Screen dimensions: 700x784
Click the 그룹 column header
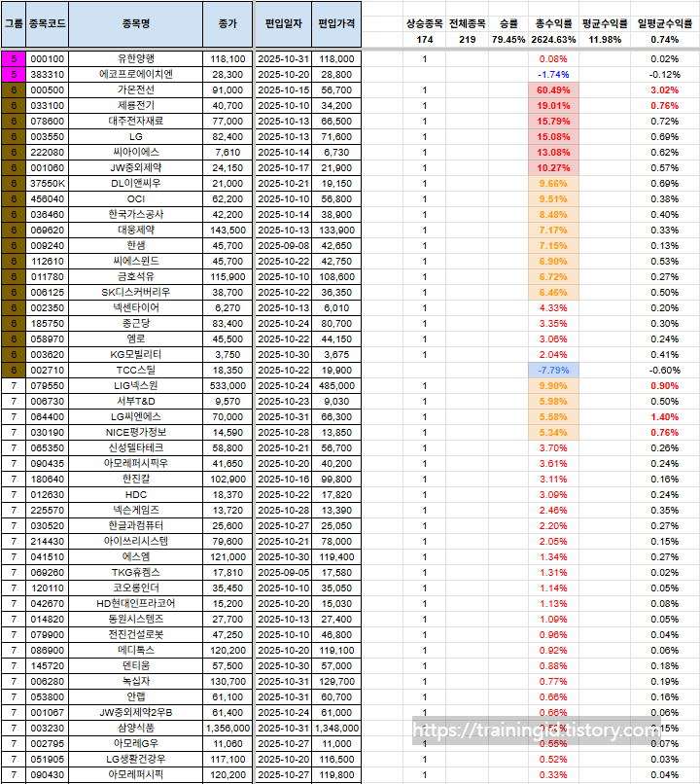click(14, 24)
